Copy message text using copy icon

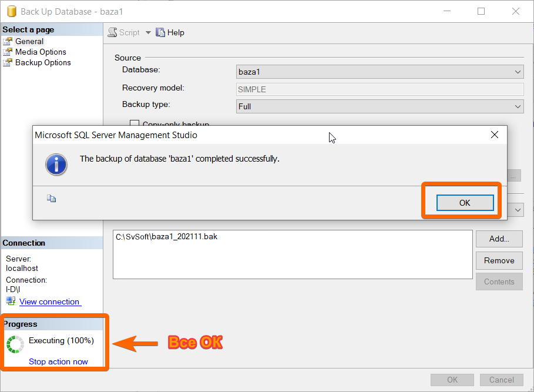pos(52,198)
